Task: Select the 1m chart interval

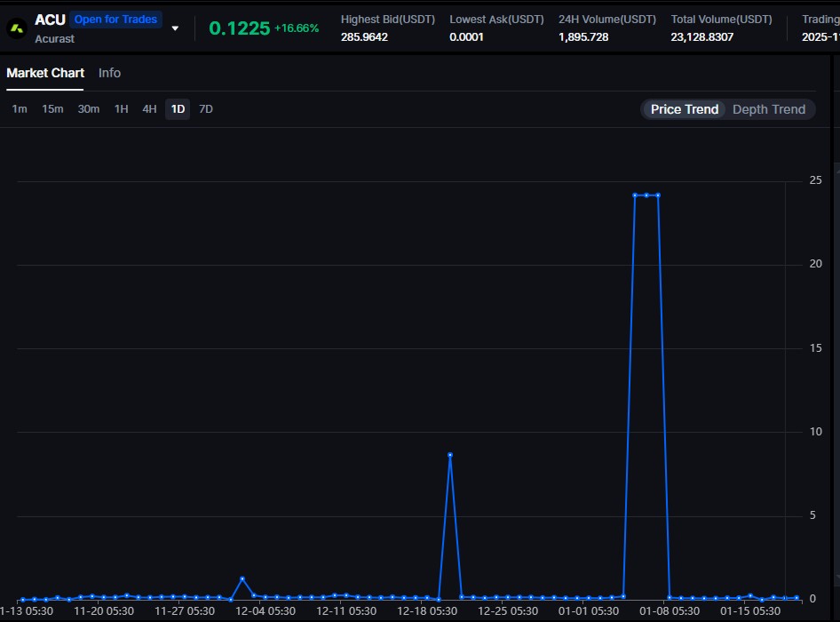Action: [20, 109]
